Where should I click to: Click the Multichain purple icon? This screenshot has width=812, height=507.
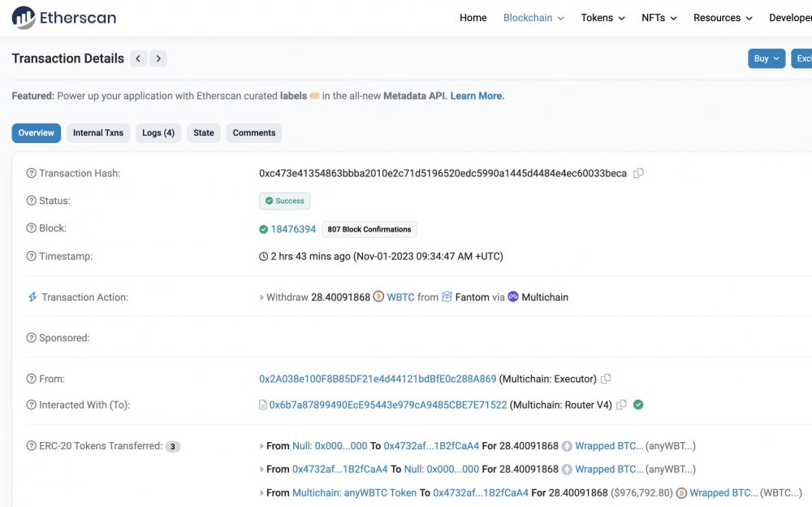[x=513, y=297]
